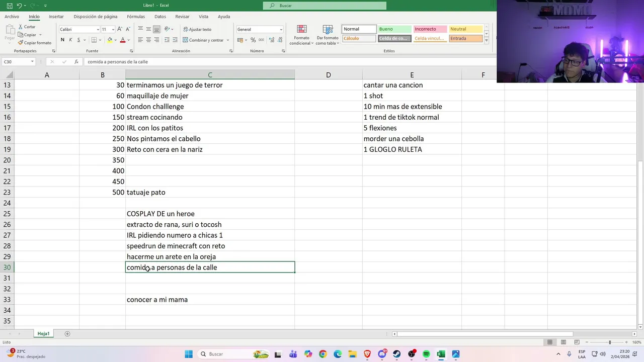Open the Formato condicional menu
The height and width of the screenshot is (362, 644).
(x=301, y=35)
